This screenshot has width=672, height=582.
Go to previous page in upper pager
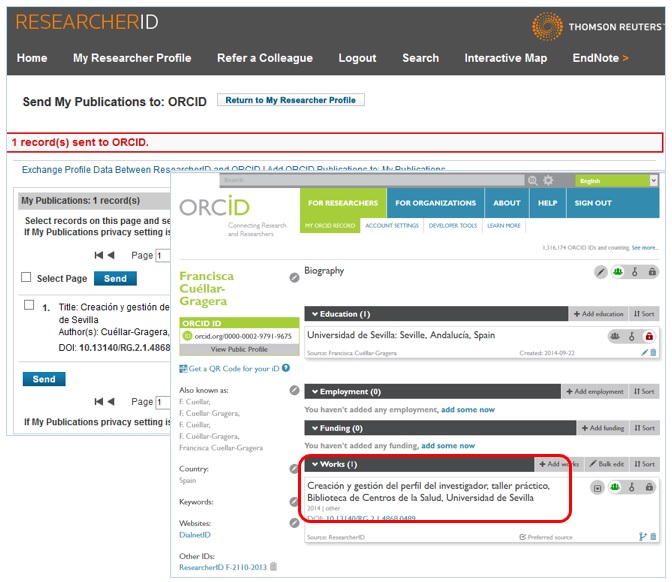[111, 255]
